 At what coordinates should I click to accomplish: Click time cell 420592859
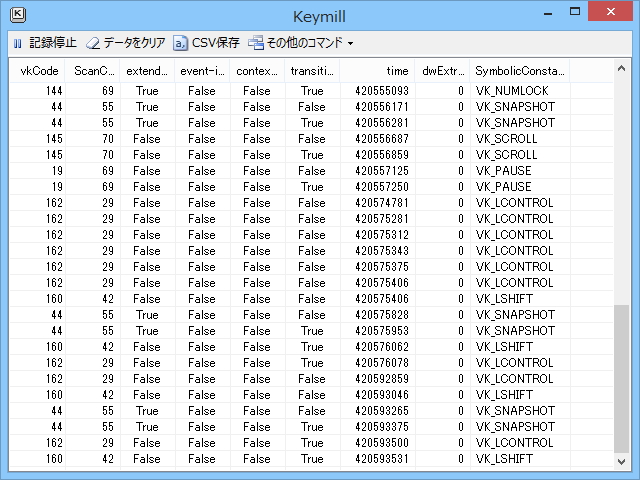382,379
